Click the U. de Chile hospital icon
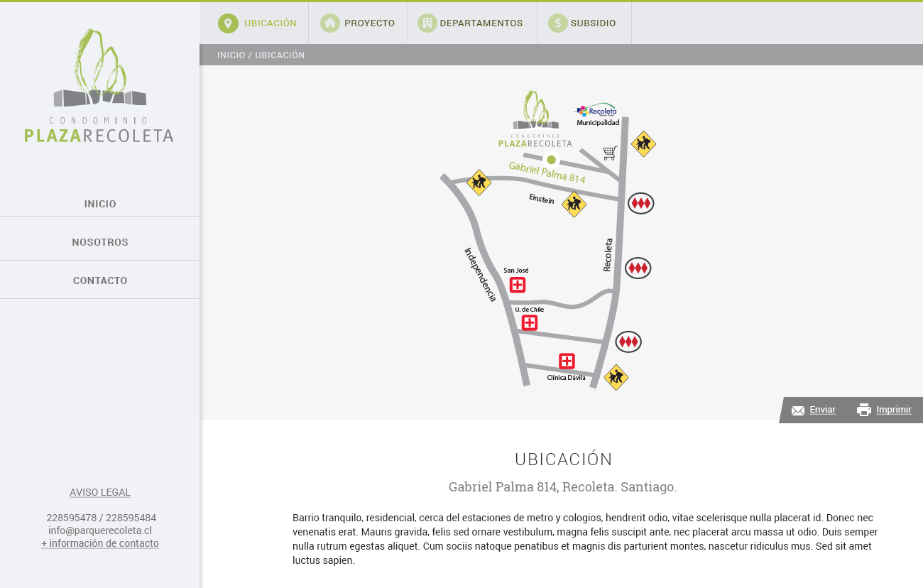The image size is (923, 588). point(530,322)
